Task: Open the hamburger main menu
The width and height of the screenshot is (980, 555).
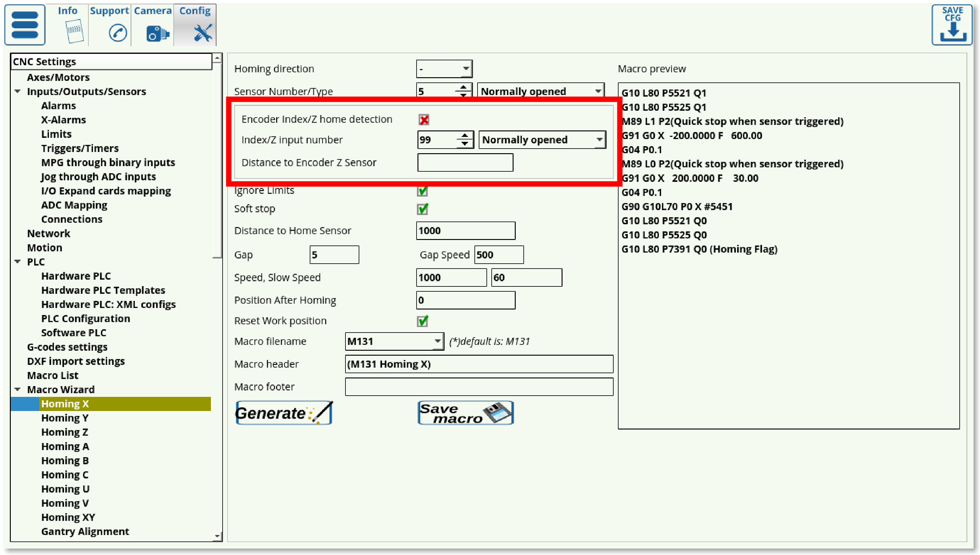Action: [x=25, y=25]
